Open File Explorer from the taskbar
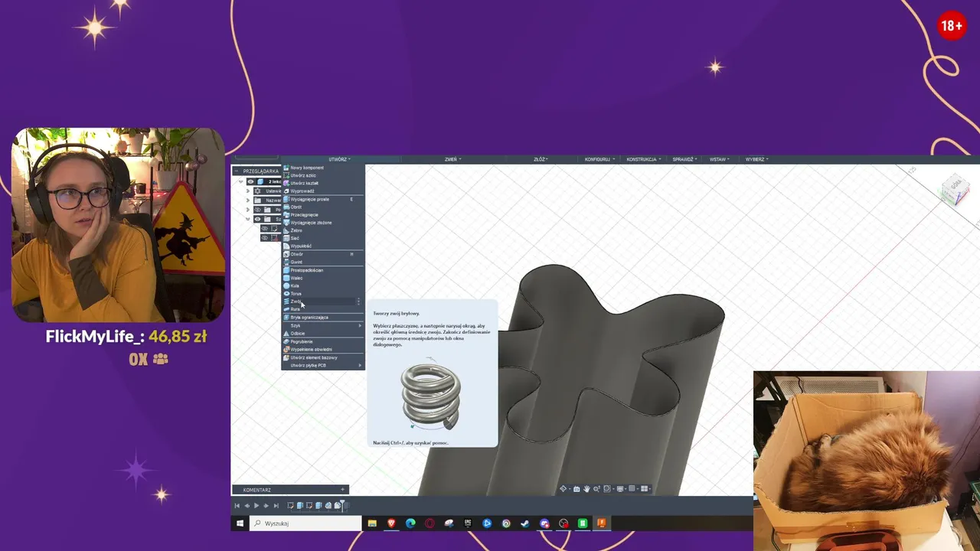 coord(372,523)
